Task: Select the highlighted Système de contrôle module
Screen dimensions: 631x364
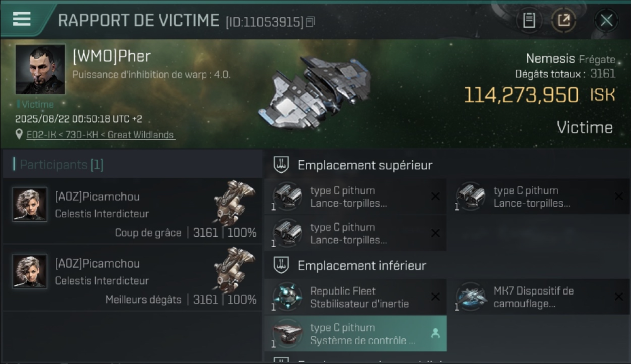Action: (x=355, y=334)
